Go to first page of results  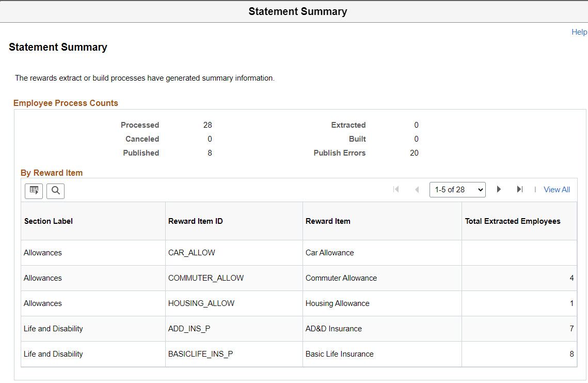[396, 190]
